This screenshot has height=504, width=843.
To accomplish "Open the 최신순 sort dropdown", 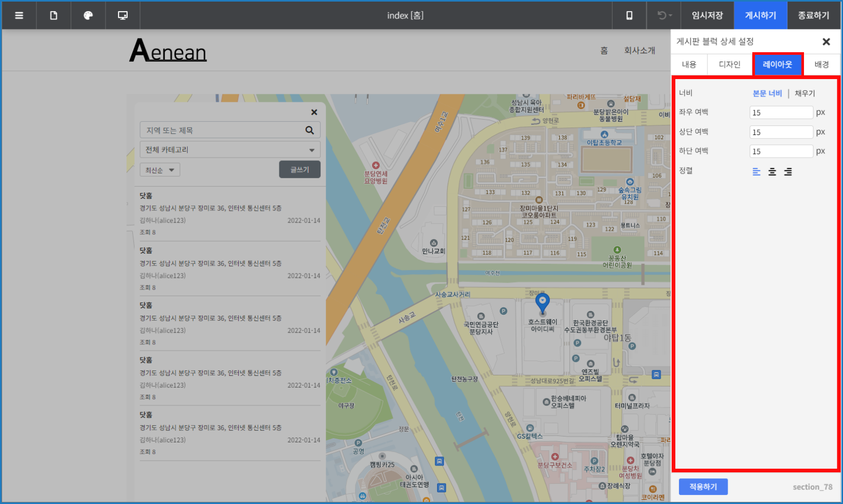I will [160, 170].
